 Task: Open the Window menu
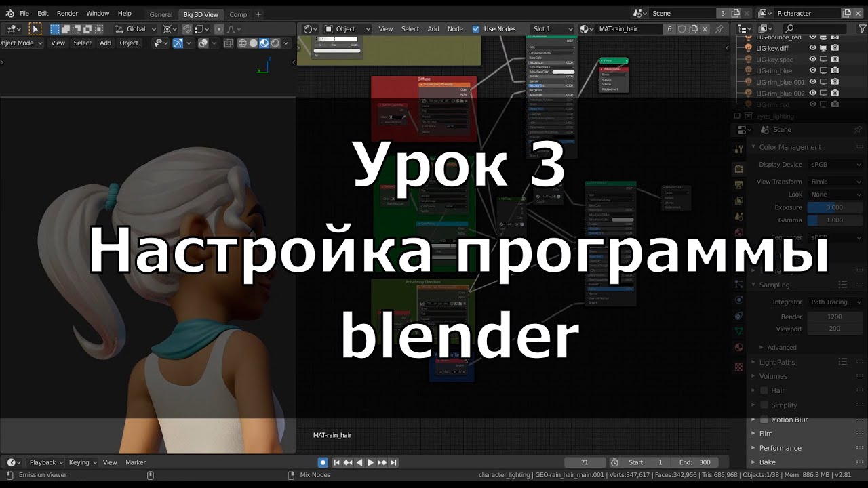pyautogui.click(x=98, y=13)
